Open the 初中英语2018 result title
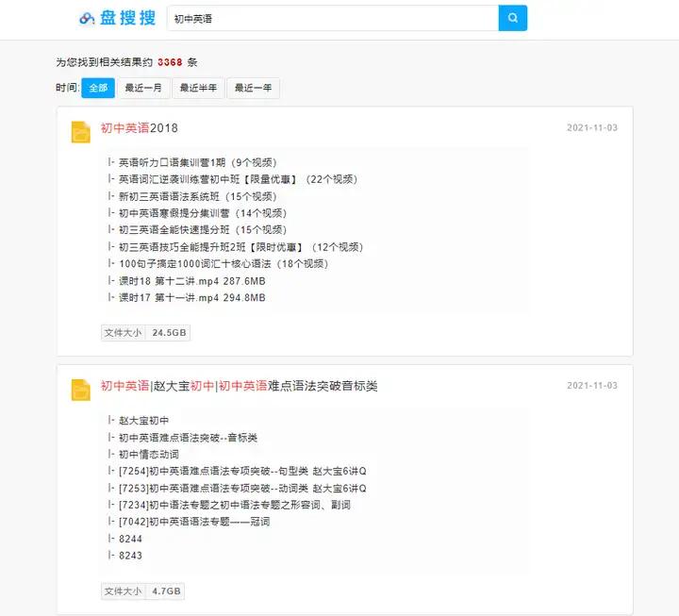 click(x=139, y=128)
